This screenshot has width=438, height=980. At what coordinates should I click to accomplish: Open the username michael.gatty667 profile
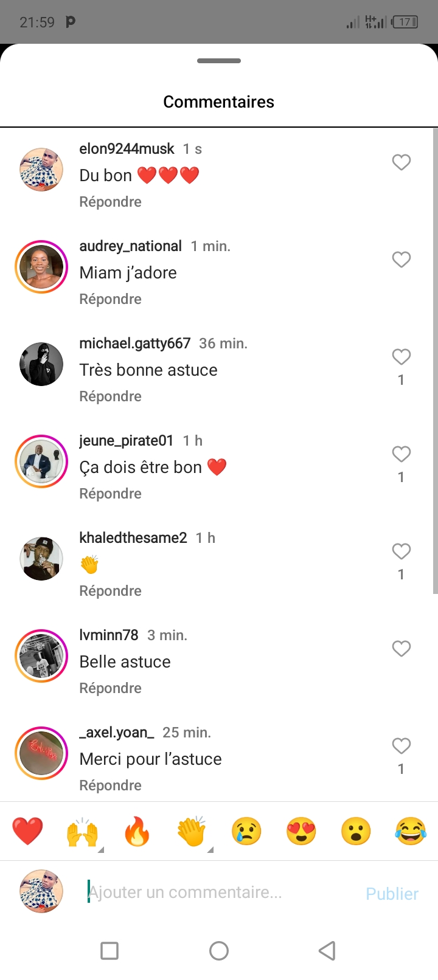(134, 343)
